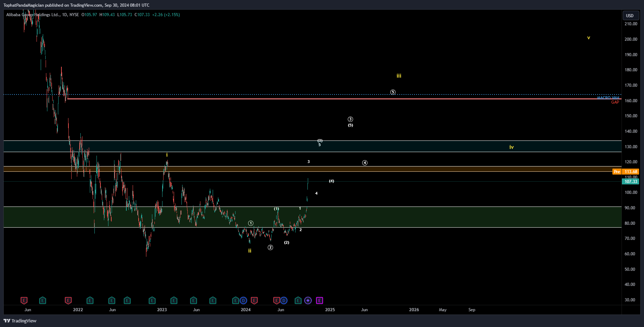Image resolution: width=644 pixels, height=327 pixels.
Task: Click the Sep label on the time axis
Action: pyautogui.click(x=472, y=310)
